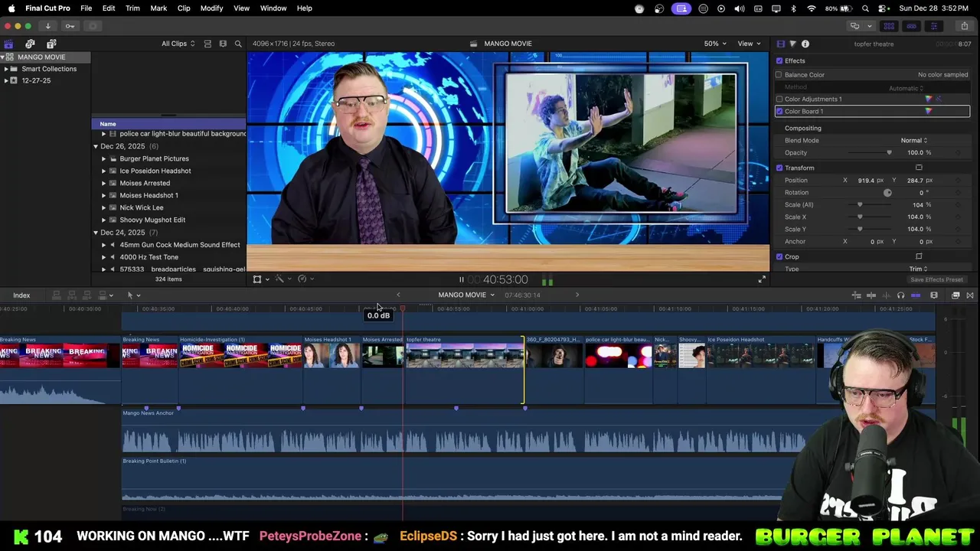Open the Trim menu
This screenshot has height=551, width=980.
(x=132, y=8)
